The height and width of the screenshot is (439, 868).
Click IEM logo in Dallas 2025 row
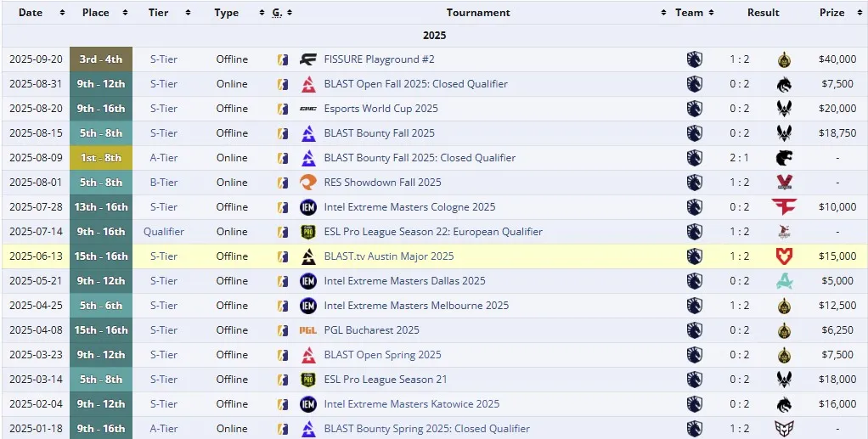pyautogui.click(x=308, y=281)
